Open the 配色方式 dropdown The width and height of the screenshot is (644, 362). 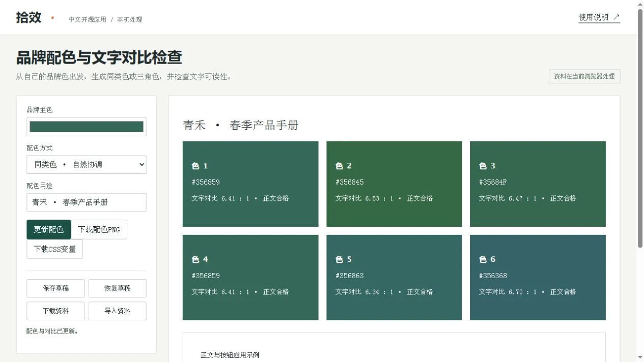(x=87, y=165)
